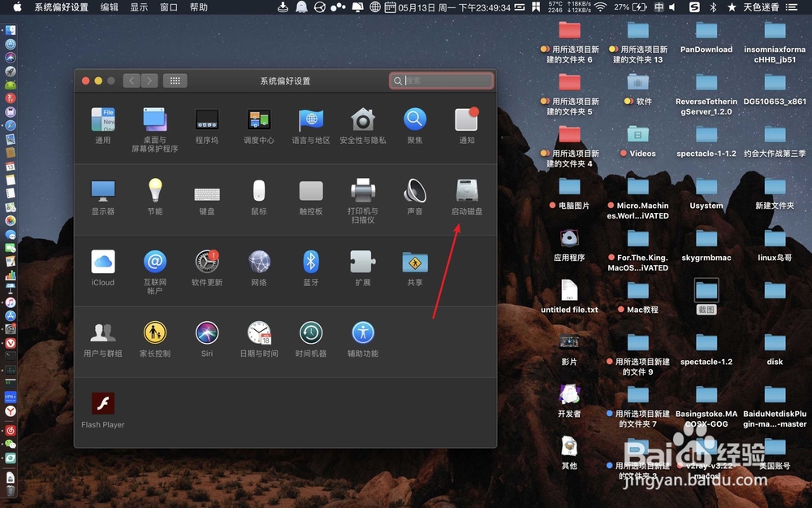Open the 聚焦 (Spotlight) pane
The height and width of the screenshot is (508, 812).
click(415, 119)
